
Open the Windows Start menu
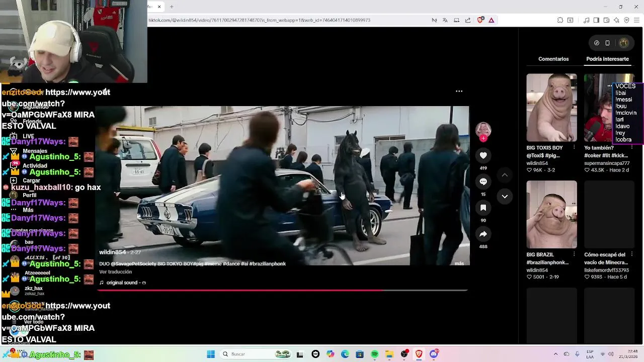[x=211, y=354]
